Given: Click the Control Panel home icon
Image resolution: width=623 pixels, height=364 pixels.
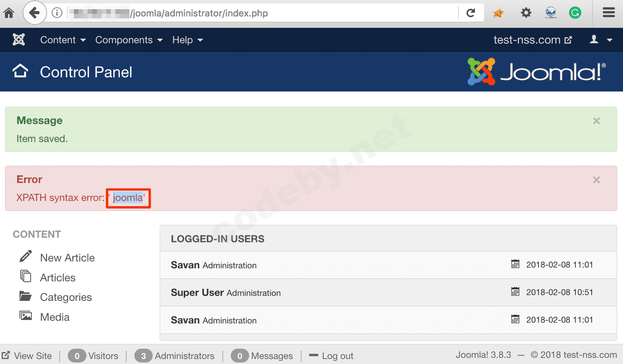Looking at the screenshot, I should point(20,71).
